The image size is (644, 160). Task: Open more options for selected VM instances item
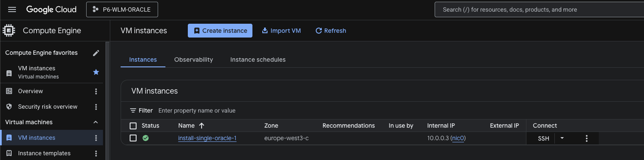(x=96, y=138)
